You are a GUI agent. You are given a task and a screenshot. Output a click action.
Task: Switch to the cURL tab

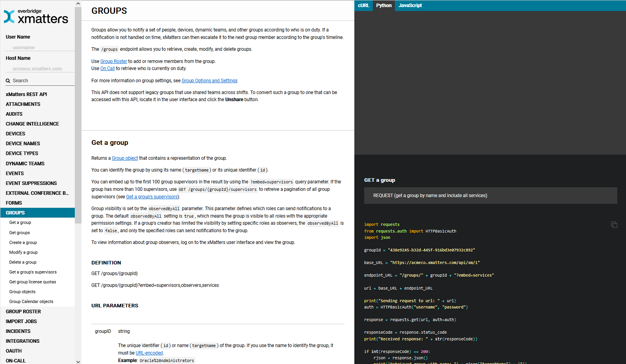[363, 6]
